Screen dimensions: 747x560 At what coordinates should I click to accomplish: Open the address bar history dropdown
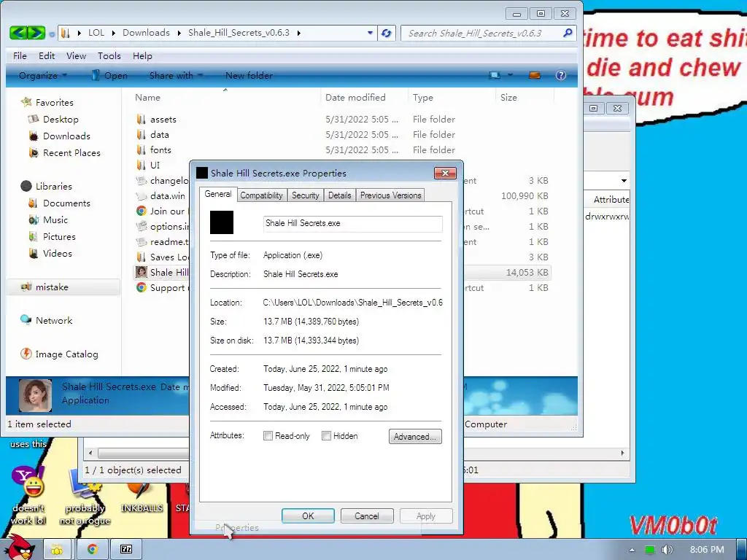pyautogui.click(x=370, y=33)
